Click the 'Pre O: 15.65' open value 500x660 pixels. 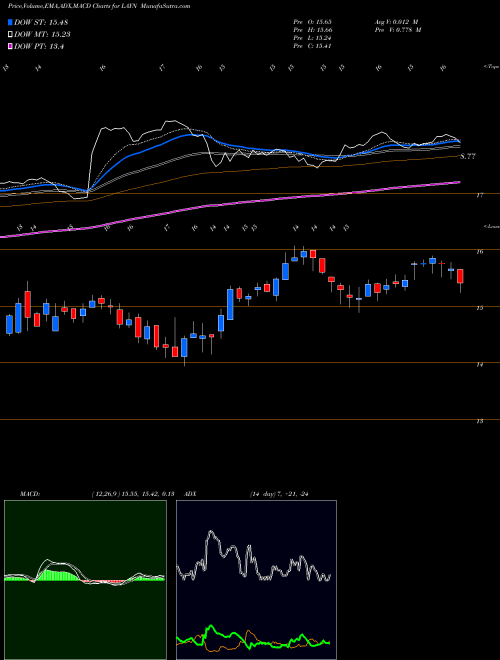[313, 22]
